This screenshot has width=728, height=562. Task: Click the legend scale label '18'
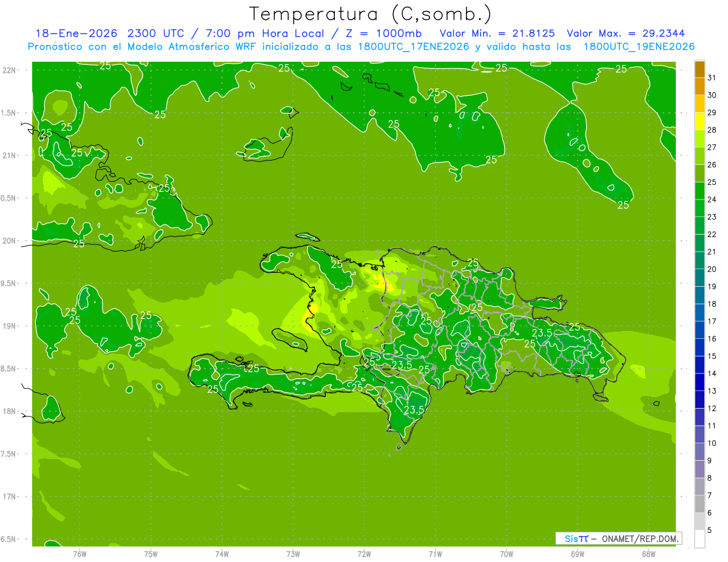point(712,304)
